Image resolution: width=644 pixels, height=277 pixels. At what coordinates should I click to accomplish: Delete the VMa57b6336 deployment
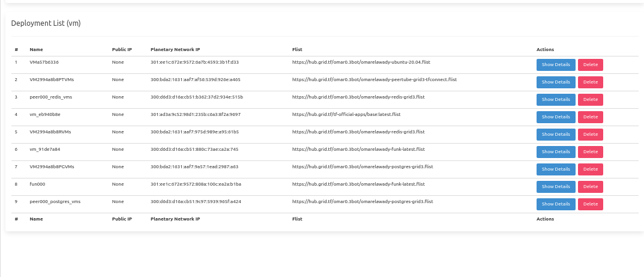[x=590, y=65]
